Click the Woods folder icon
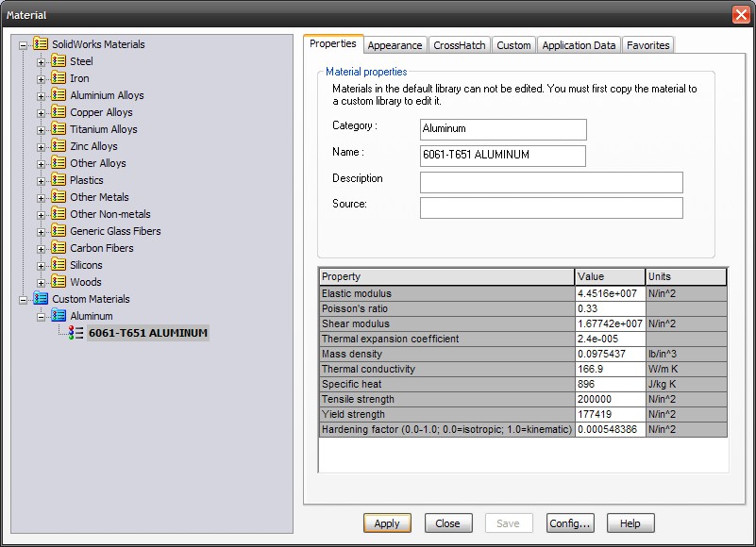Image resolution: width=756 pixels, height=547 pixels. click(59, 281)
